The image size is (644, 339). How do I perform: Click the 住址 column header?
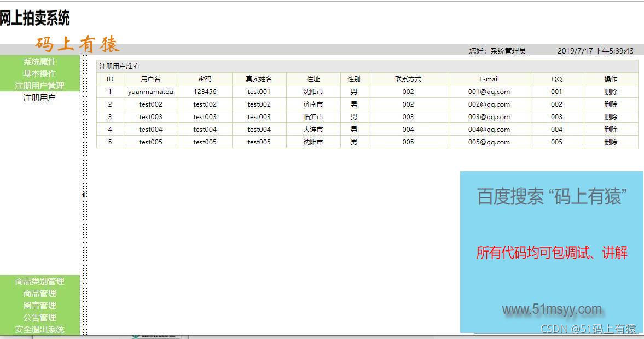pyautogui.click(x=314, y=79)
